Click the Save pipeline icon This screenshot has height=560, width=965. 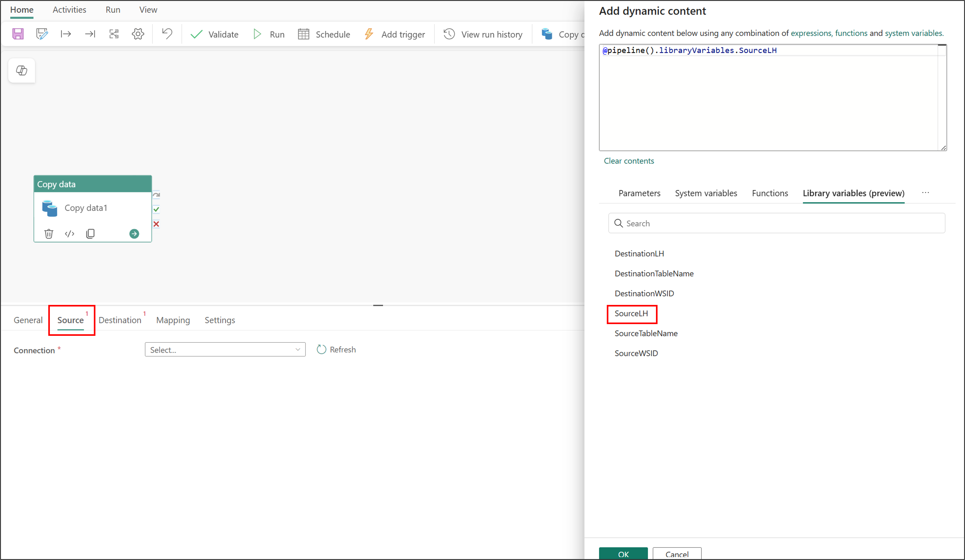(18, 34)
